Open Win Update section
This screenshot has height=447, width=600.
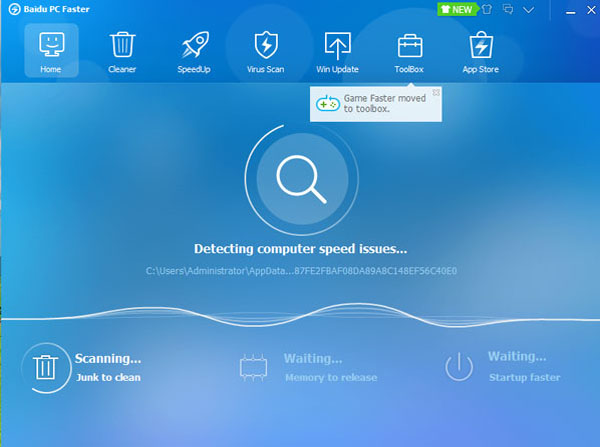coord(337,48)
